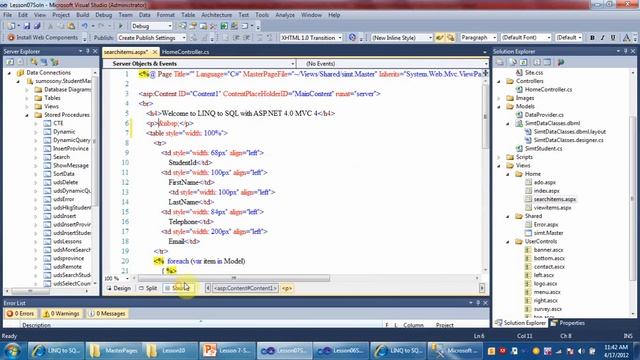Image resolution: width=640 pixels, height=360 pixels.
Task: Click Show All Files icon in Solution Explorer
Action: click(513, 62)
